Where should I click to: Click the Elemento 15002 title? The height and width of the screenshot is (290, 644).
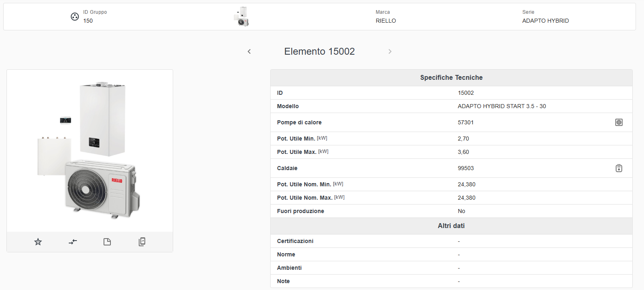point(319,51)
